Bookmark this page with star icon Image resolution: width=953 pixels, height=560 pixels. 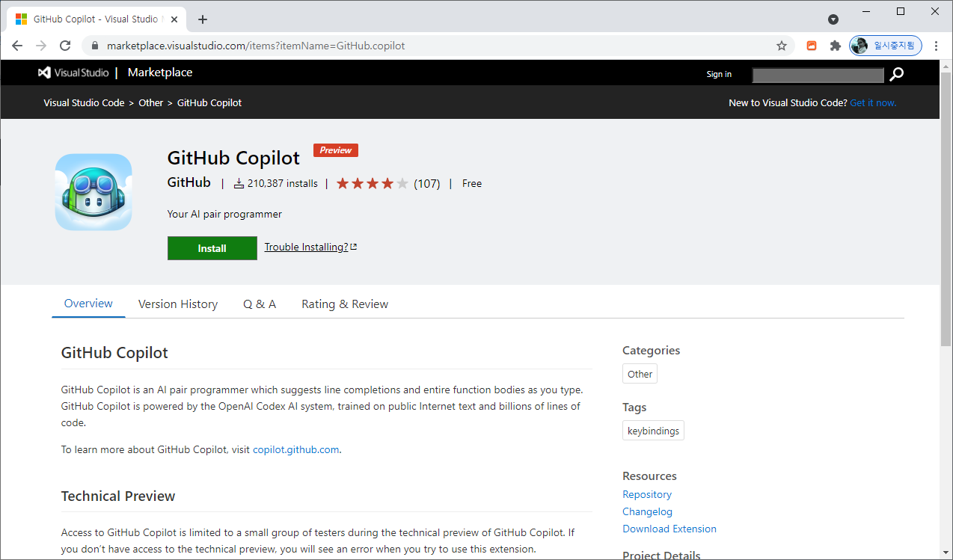click(782, 46)
